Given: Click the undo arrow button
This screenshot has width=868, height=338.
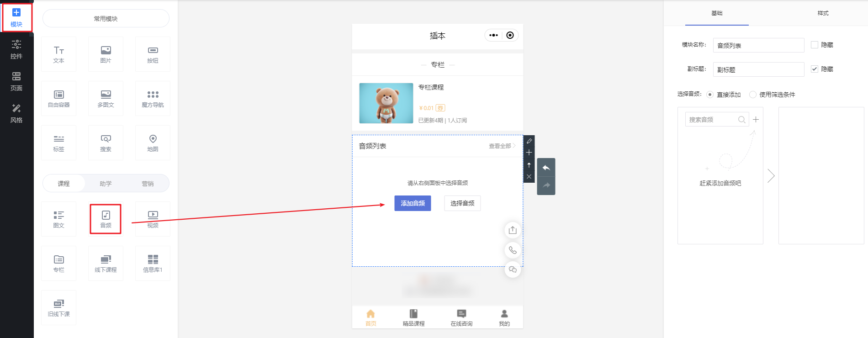Looking at the screenshot, I should [x=546, y=168].
